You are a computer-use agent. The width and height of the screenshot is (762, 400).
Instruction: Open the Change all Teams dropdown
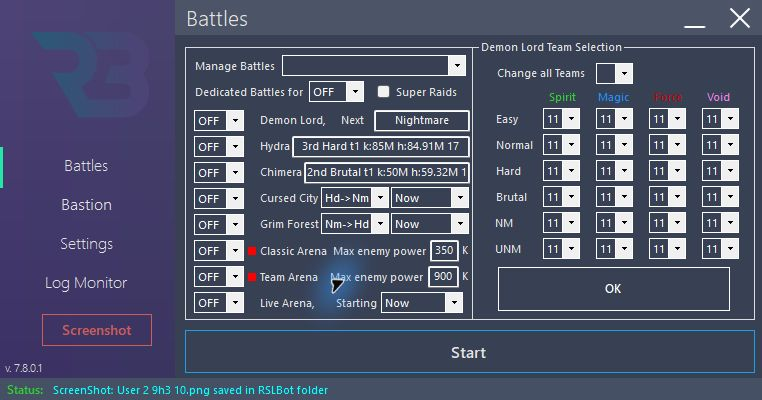pyautogui.click(x=614, y=73)
